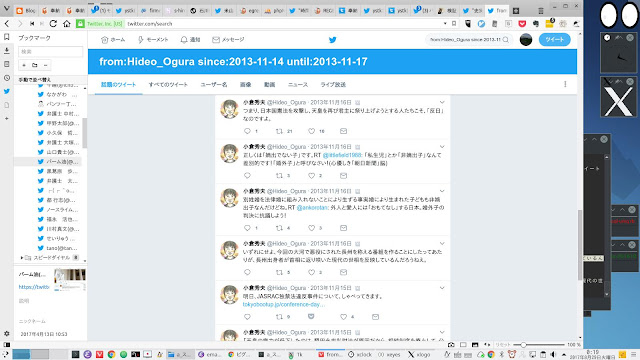
Task: Switch to the ライブ放送 tab
Action: pyautogui.click(x=333, y=84)
